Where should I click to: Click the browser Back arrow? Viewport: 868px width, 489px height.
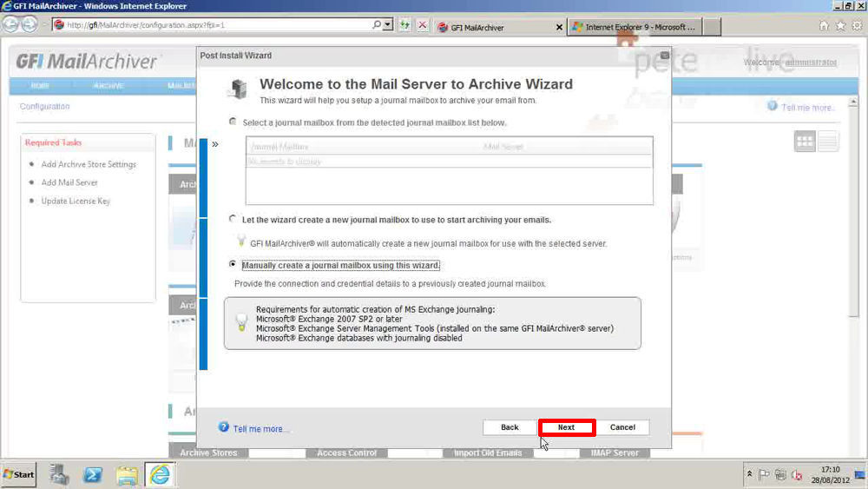click(x=10, y=24)
